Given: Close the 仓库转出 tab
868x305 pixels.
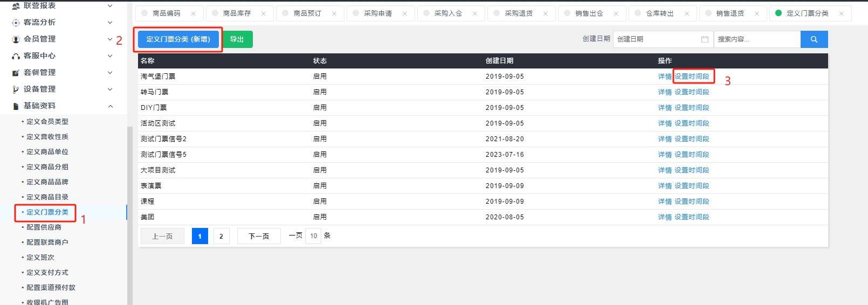Looking at the screenshot, I should tap(687, 13).
